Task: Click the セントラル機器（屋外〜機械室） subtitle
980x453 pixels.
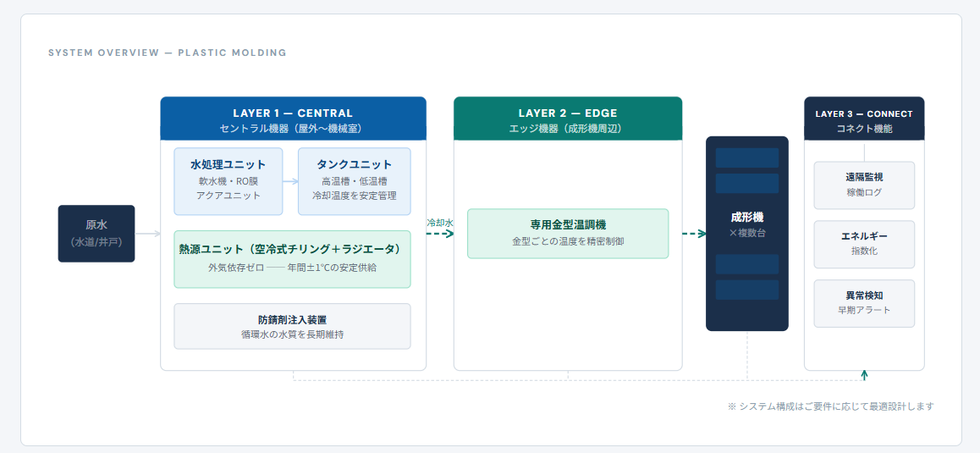Action: point(293,128)
